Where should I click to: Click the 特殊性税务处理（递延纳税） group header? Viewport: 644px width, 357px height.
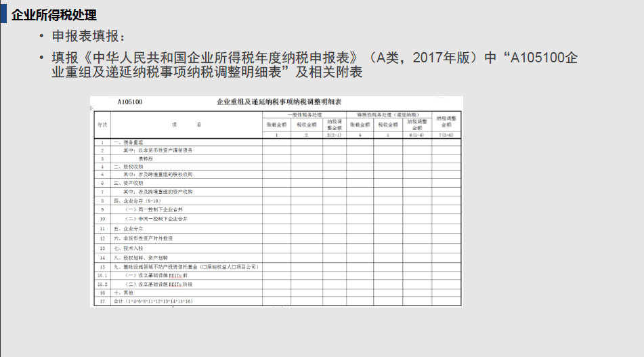388,115
